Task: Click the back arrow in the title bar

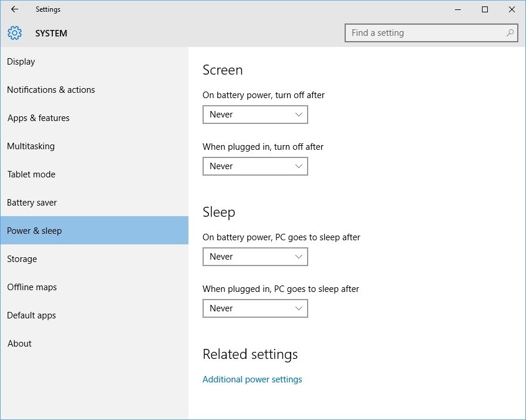Action: [15, 9]
